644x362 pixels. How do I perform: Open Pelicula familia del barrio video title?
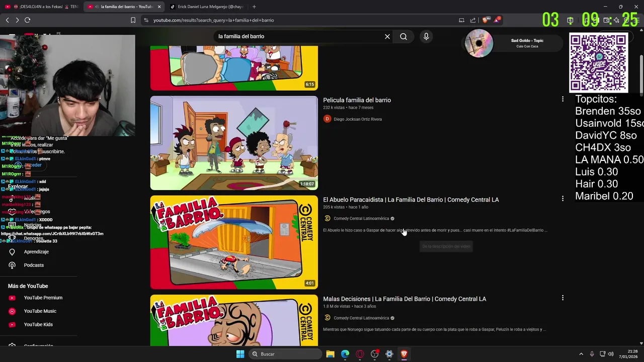pos(357,100)
